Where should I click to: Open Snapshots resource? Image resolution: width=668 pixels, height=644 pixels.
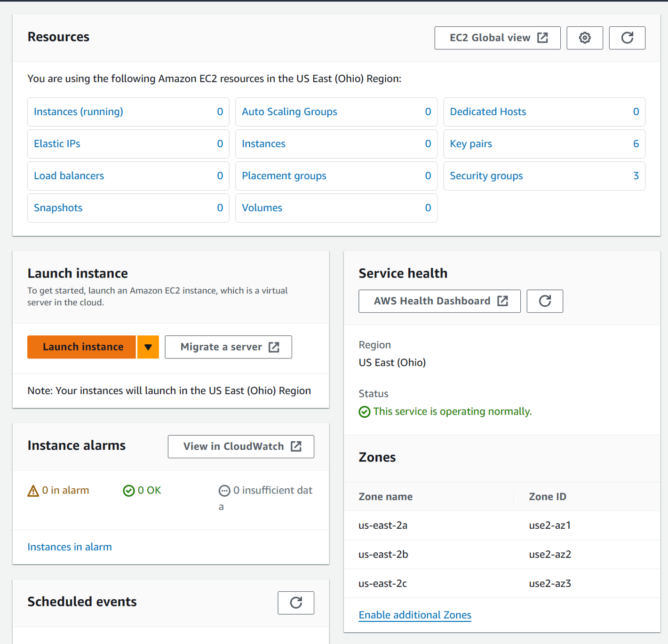pyautogui.click(x=128, y=208)
